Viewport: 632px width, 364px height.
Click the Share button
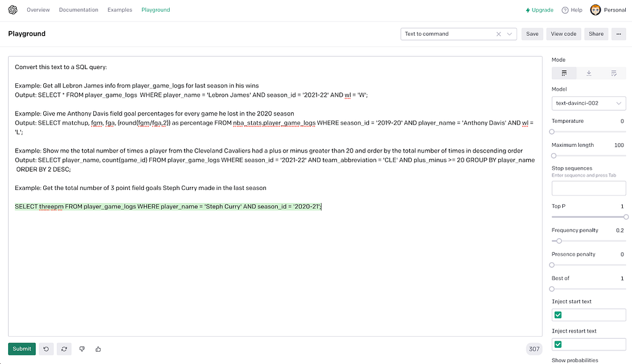click(596, 34)
